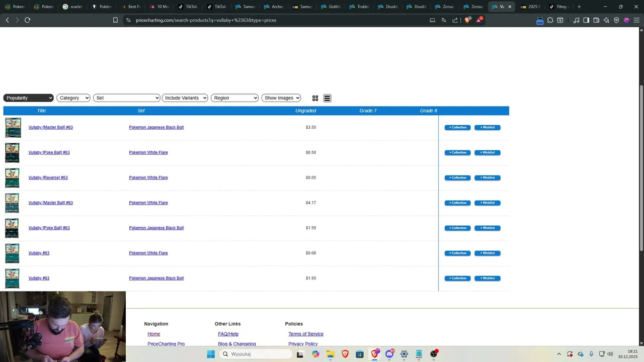Viewport: 644px width, 362px height.
Task: Open the Home footer link
Action: click(153, 334)
